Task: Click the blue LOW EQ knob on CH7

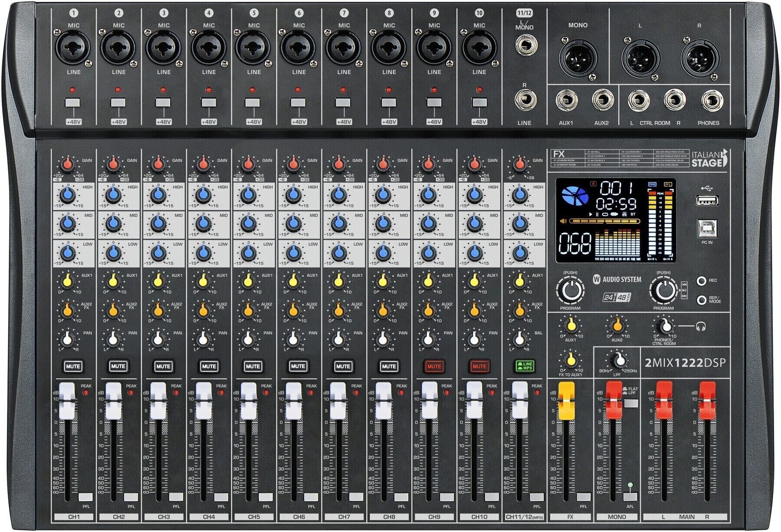Action: tap(338, 252)
